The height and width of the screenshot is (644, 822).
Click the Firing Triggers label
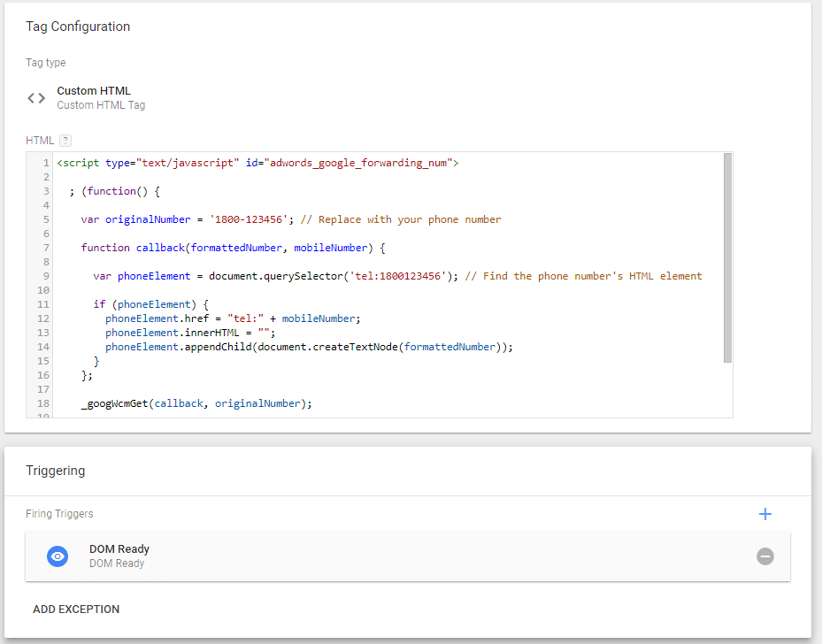(59, 514)
